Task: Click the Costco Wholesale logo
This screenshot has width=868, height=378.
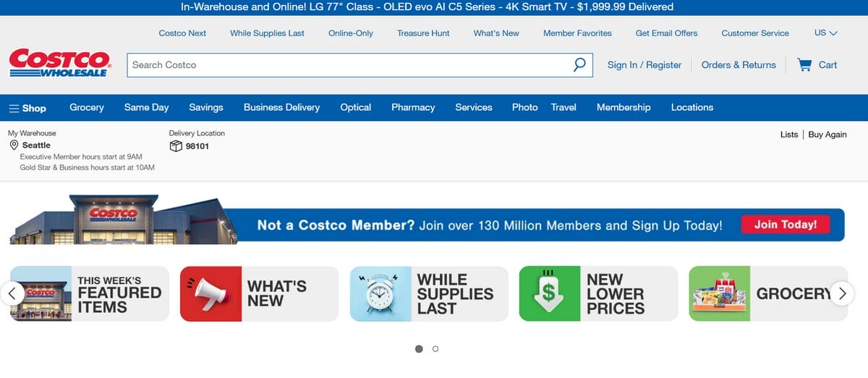Action: pos(59,63)
